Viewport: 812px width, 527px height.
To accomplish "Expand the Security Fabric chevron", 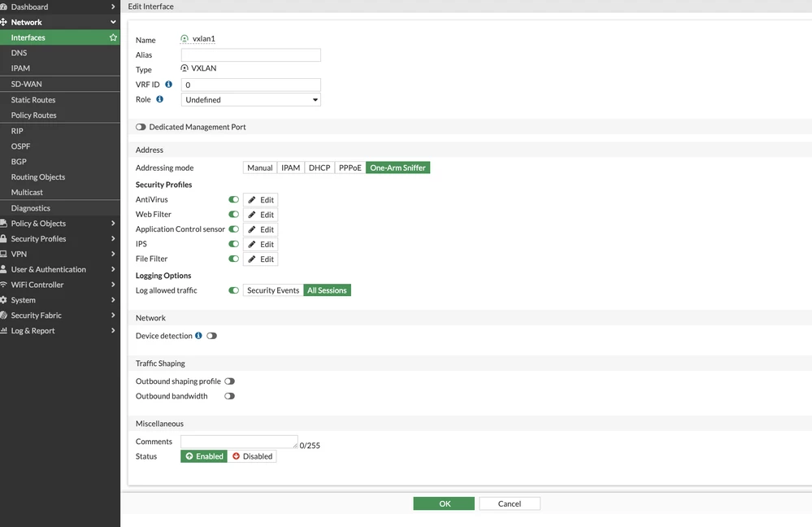I will click(113, 315).
